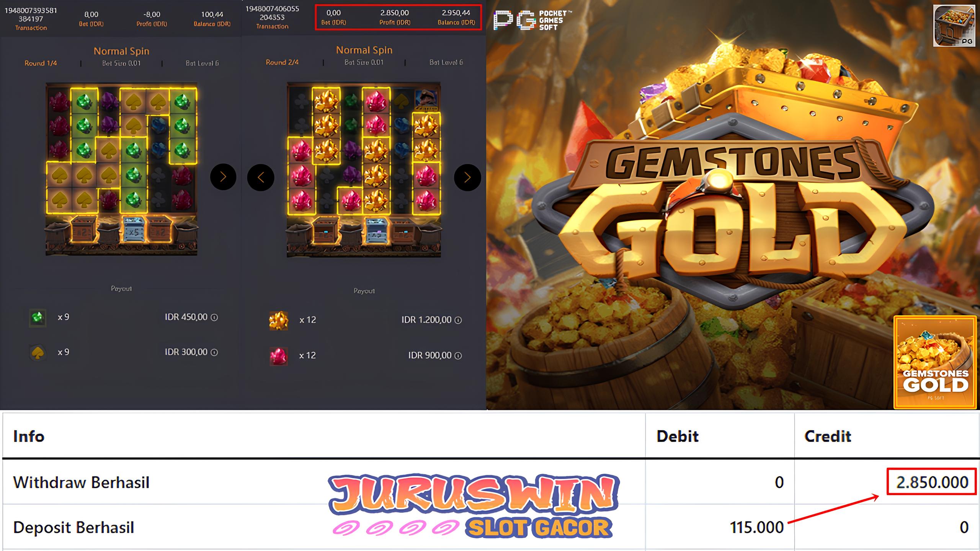The width and height of the screenshot is (980, 551).
Task: Click the Credit column header
Action: pos(828,436)
